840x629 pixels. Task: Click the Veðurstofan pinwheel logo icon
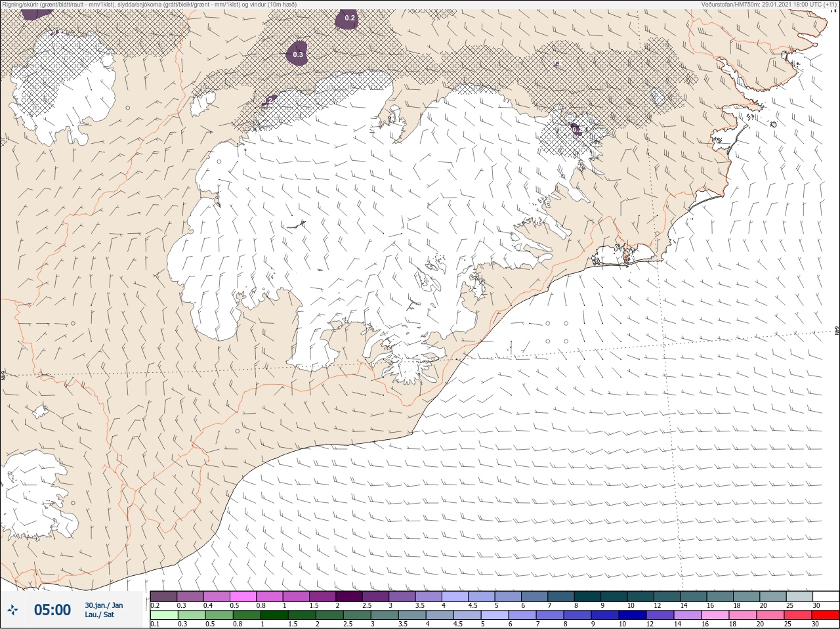13,610
